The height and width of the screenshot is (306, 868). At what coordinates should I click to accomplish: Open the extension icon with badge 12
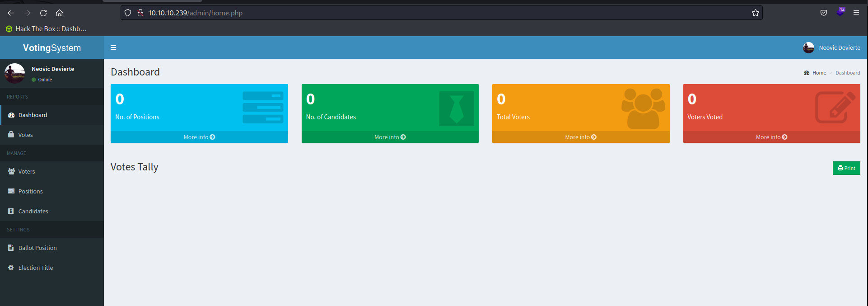click(840, 12)
